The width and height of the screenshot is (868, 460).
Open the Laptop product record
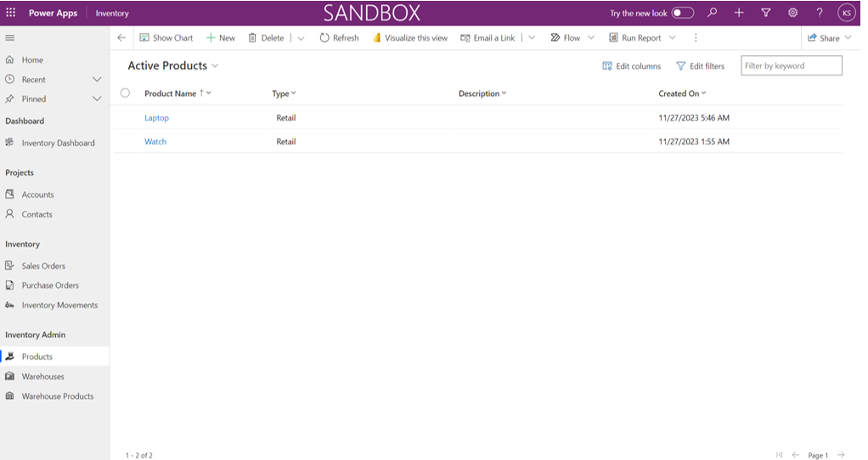pyautogui.click(x=156, y=118)
